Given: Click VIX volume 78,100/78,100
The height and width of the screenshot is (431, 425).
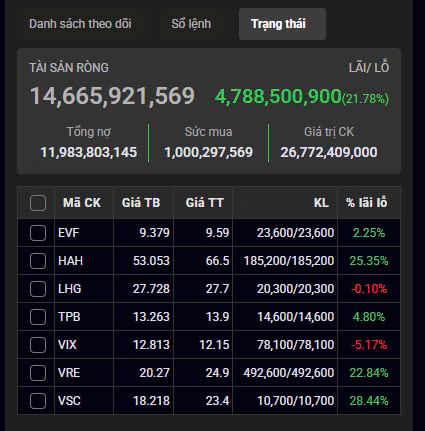Looking at the screenshot, I should pos(295,345).
